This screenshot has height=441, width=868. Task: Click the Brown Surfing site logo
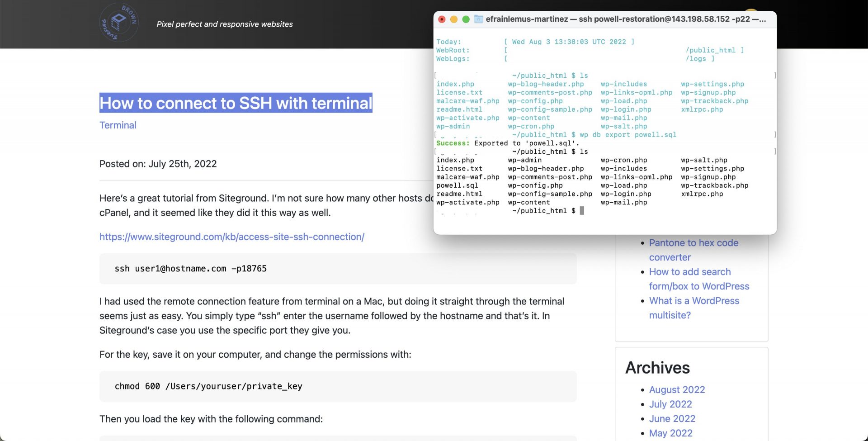(119, 23)
